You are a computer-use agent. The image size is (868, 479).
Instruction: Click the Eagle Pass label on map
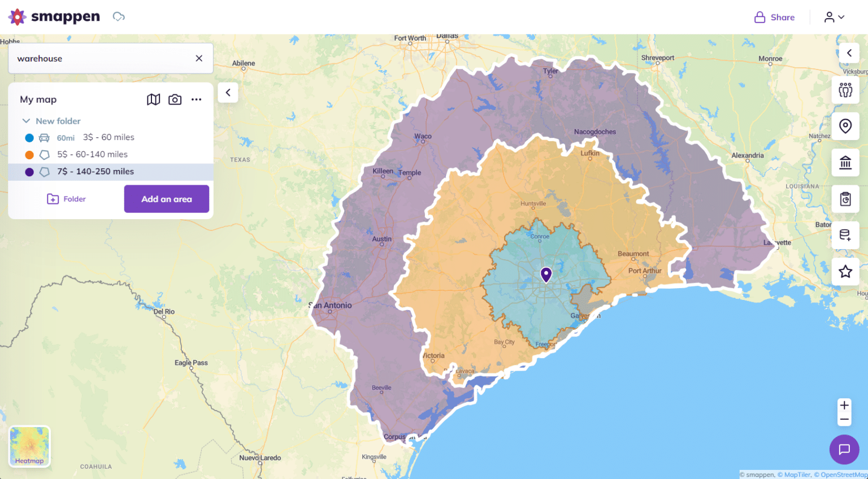(191, 363)
